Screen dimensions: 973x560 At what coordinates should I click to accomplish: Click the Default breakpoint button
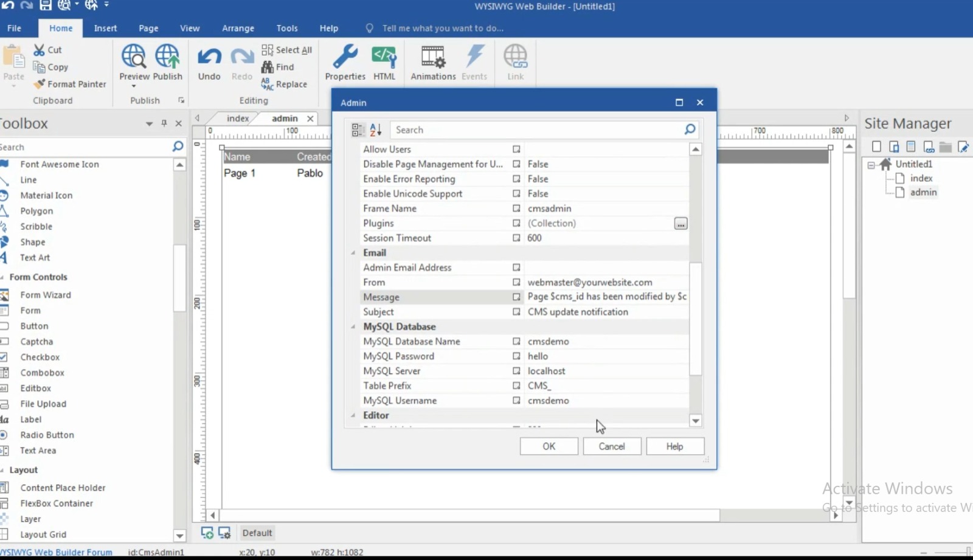pos(257,533)
